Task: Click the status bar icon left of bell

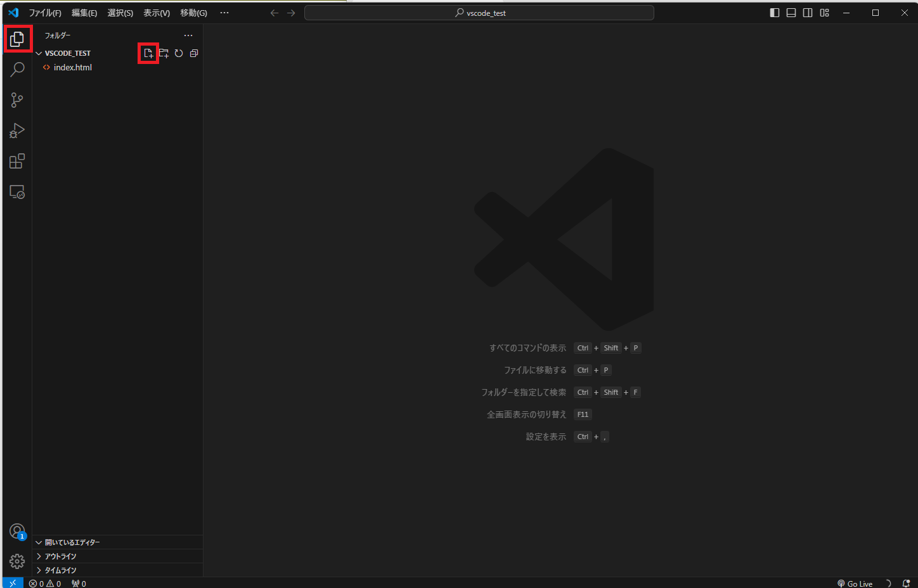Action: (889, 584)
